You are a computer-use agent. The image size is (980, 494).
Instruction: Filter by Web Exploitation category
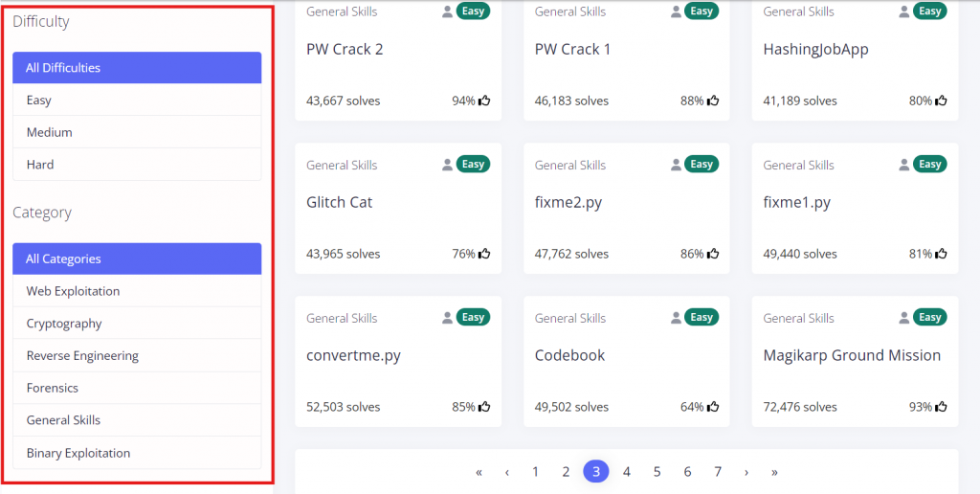pos(137,291)
